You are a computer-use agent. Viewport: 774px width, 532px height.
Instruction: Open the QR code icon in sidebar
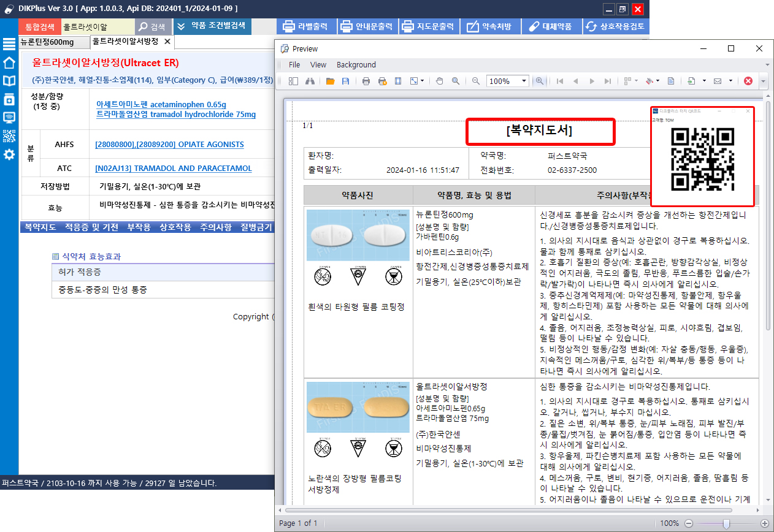(9, 136)
